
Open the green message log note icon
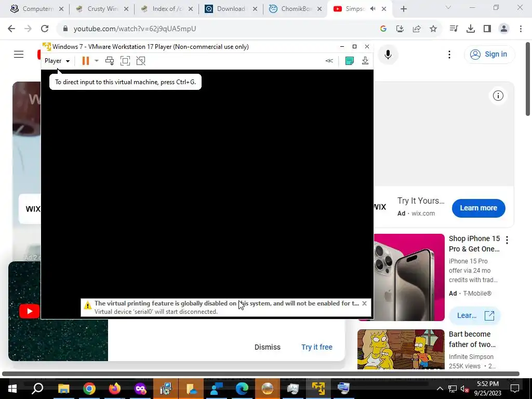click(x=350, y=61)
